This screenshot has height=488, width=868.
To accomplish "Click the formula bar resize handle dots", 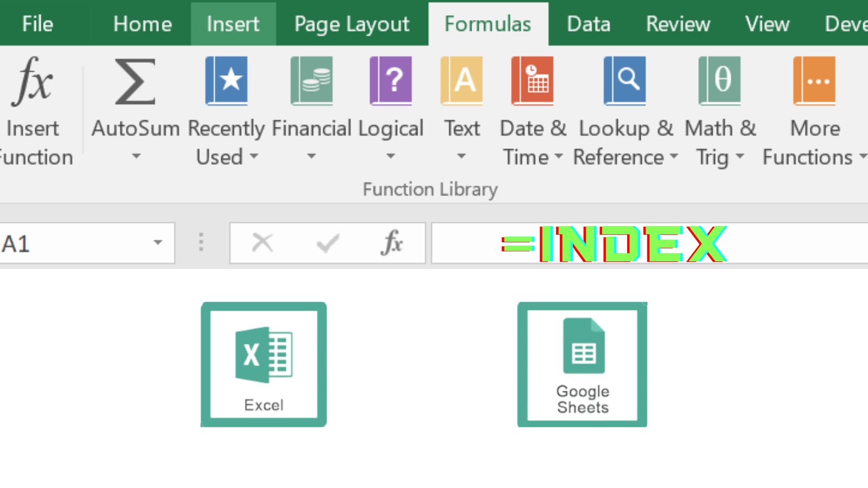I will tap(201, 242).
